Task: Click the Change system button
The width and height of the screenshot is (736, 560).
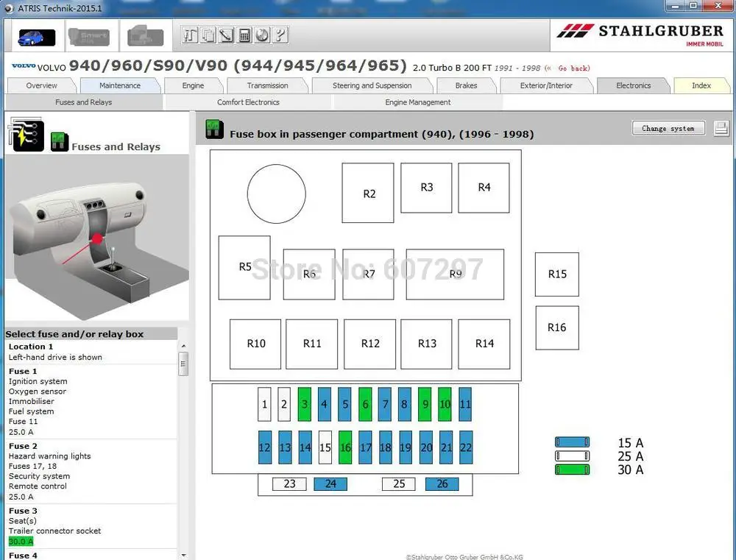Action: pyautogui.click(x=668, y=128)
